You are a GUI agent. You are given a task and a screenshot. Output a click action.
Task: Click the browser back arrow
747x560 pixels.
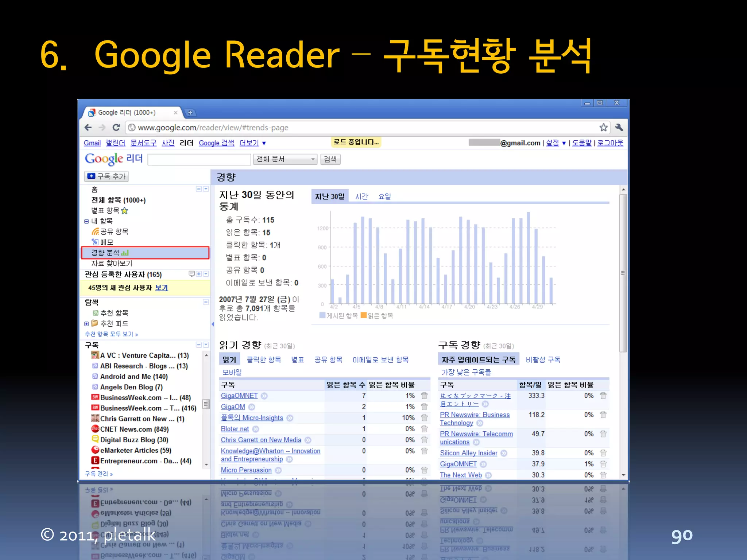click(x=88, y=128)
